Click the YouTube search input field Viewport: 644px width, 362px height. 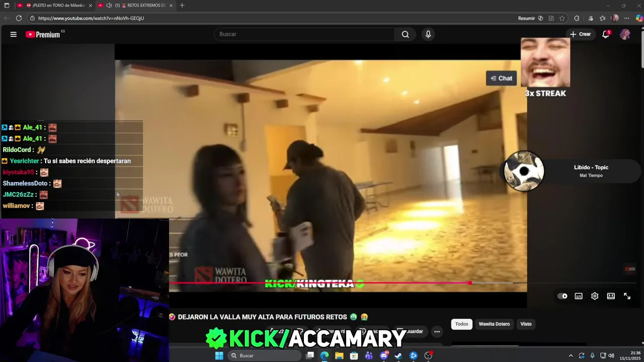304,34
